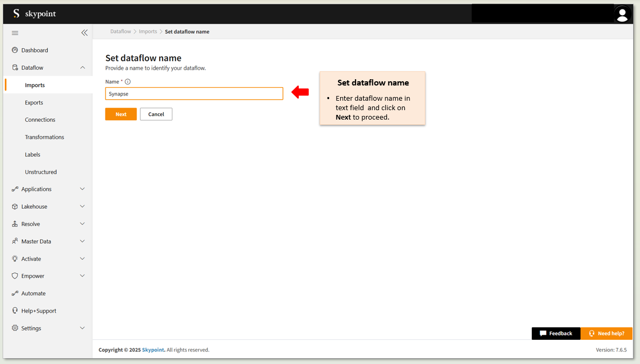Go to Connections in the sidebar
The image size is (640, 364).
[40, 120]
